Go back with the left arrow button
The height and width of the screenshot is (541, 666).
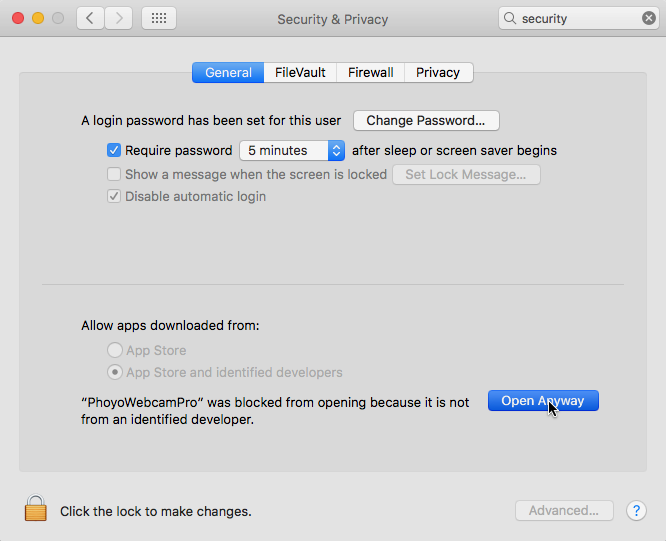click(90, 18)
